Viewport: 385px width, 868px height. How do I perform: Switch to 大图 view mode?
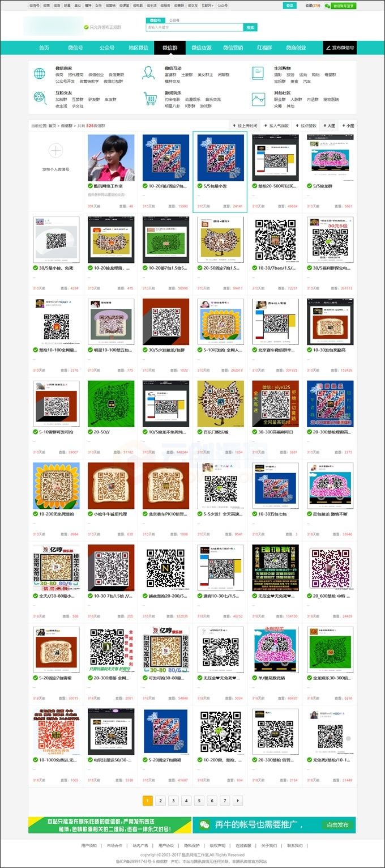pyautogui.click(x=329, y=125)
